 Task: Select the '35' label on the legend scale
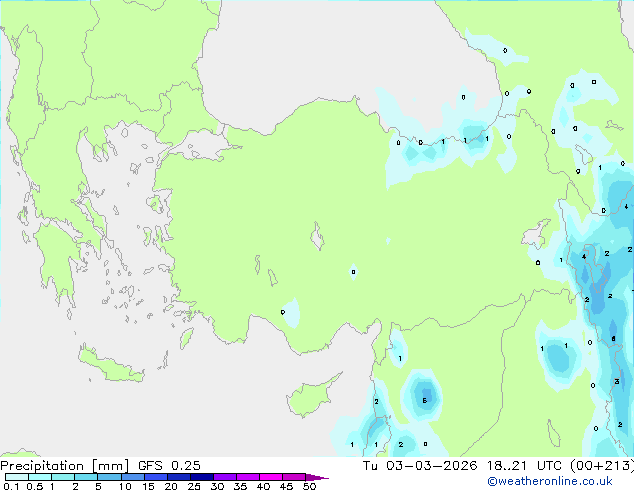[x=240, y=486]
